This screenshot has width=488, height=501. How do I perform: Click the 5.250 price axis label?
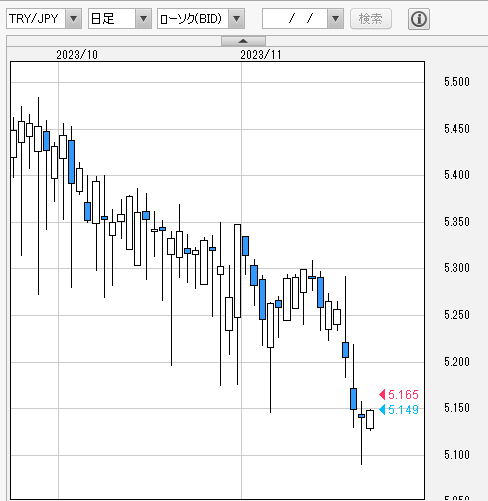click(457, 315)
